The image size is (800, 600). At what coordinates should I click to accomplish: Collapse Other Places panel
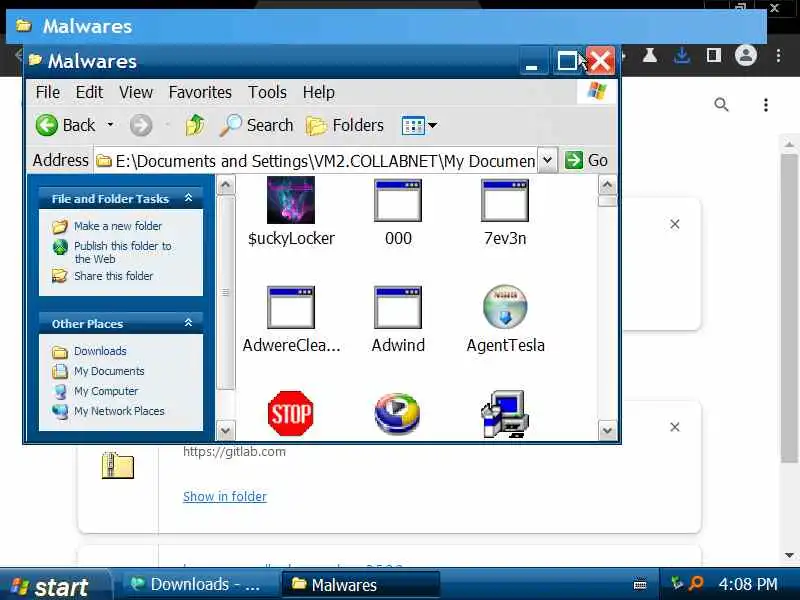188,323
